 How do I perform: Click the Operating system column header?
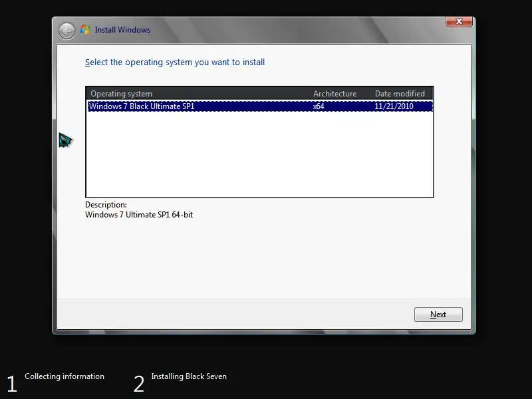tap(197, 94)
